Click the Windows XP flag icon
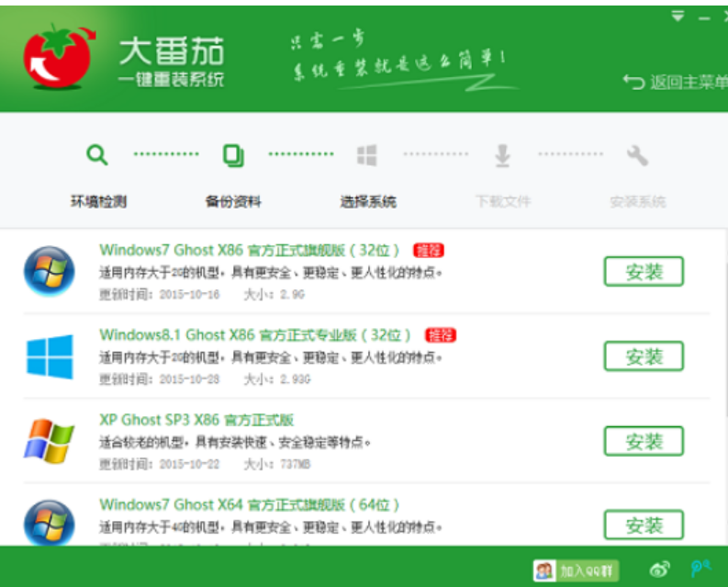 coord(49,441)
